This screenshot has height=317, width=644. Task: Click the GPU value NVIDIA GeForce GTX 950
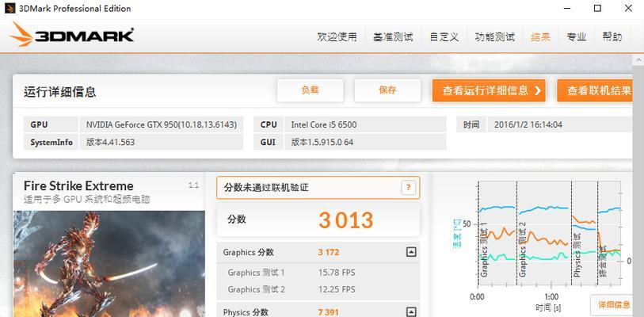click(x=162, y=124)
